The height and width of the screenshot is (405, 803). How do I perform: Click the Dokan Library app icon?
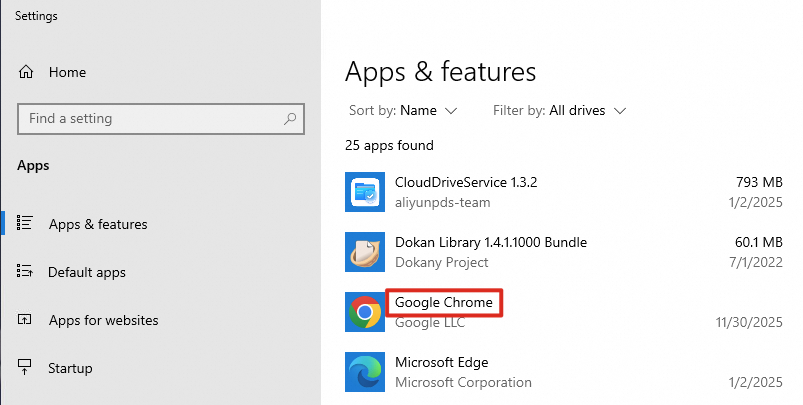[x=364, y=252]
